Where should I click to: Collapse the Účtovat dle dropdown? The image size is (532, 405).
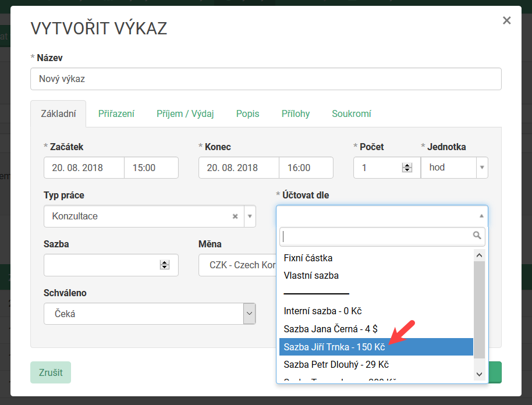481,216
